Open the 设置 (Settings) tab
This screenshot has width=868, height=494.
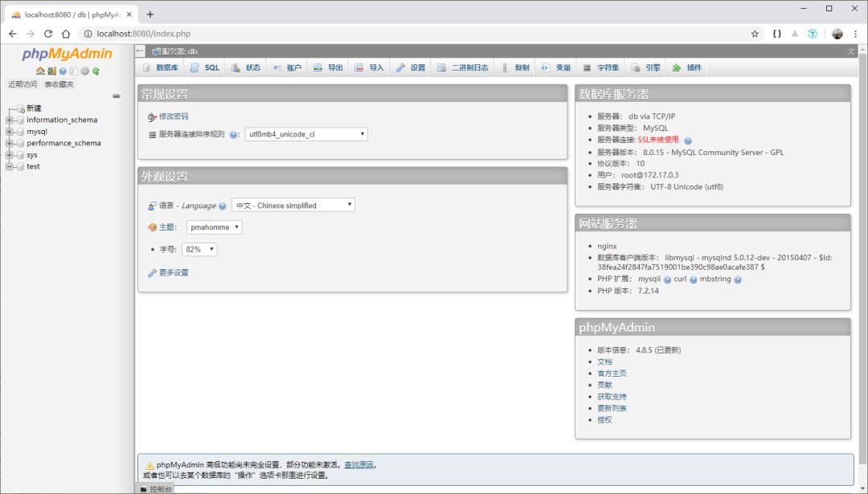click(x=410, y=67)
